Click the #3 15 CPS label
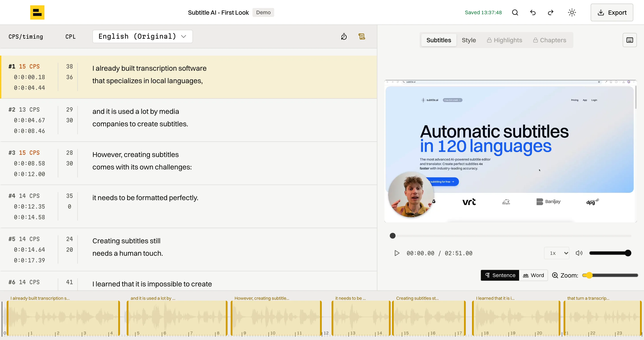 click(x=24, y=153)
